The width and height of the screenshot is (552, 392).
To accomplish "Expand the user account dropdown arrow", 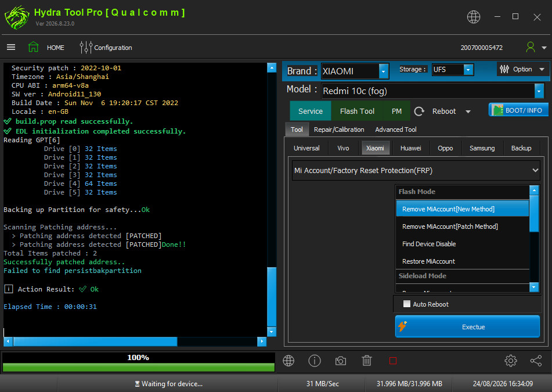I will click(x=544, y=48).
